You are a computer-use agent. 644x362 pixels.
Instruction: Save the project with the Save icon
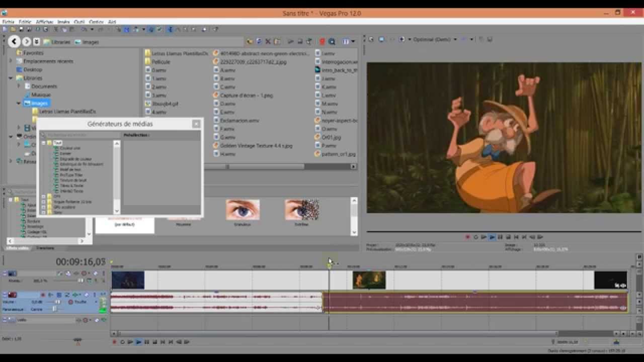point(21,29)
